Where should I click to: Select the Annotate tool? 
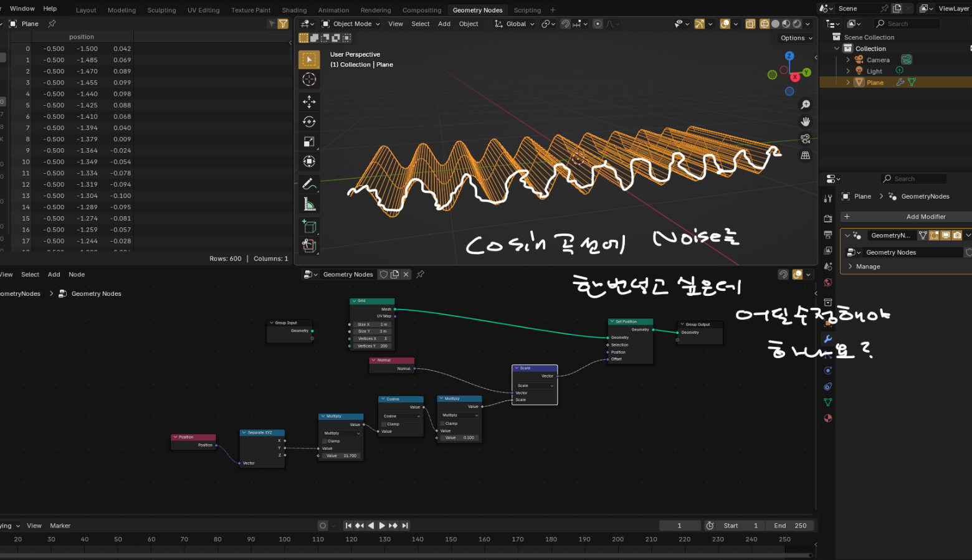(x=309, y=184)
